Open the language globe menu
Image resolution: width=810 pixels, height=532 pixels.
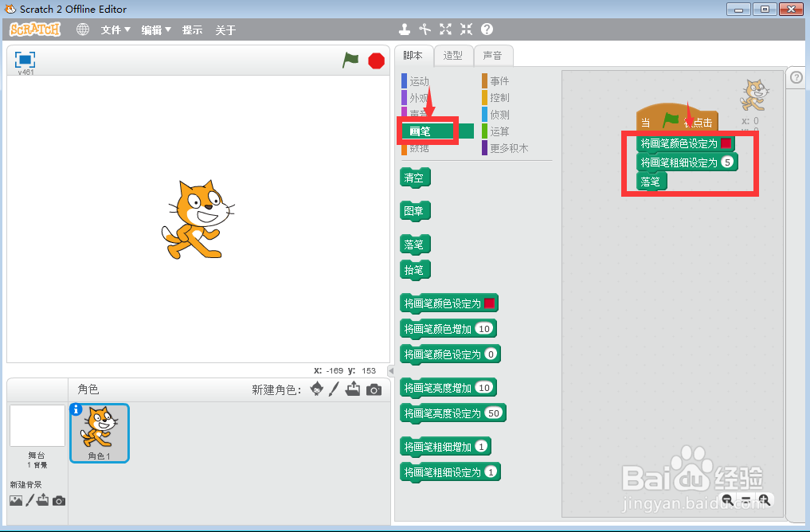(x=83, y=29)
